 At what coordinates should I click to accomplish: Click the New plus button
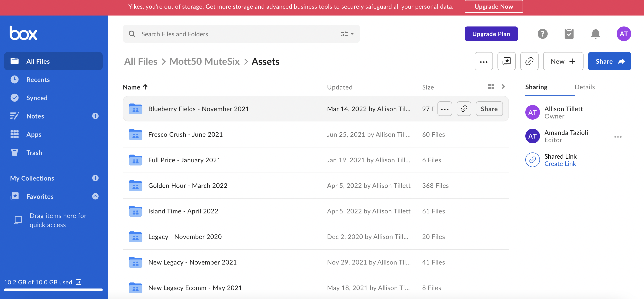pyautogui.click(x=563, y=61)
